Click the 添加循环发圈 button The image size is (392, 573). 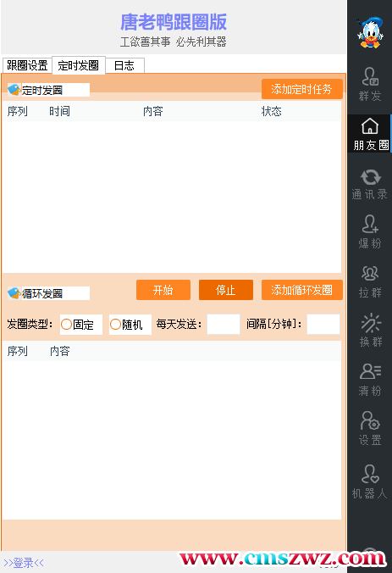click(x=302, y=290)
